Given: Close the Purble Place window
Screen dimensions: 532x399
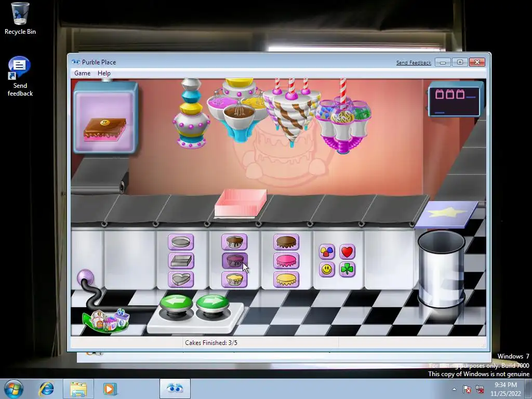Looking at the screenshot, I should 477,62.
